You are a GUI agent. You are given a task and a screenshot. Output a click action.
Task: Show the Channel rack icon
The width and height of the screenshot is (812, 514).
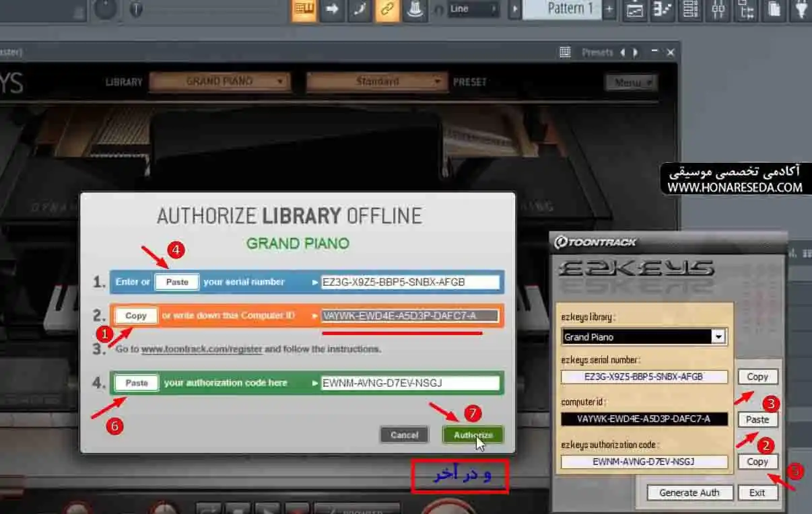(690, 9)
